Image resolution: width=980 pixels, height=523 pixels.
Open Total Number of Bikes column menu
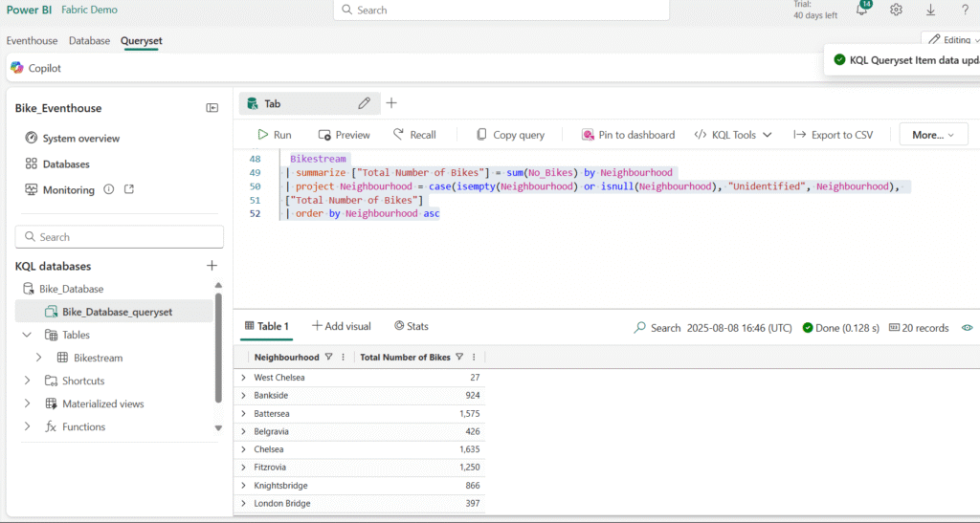pyautogui.click(x=474, y=357)
